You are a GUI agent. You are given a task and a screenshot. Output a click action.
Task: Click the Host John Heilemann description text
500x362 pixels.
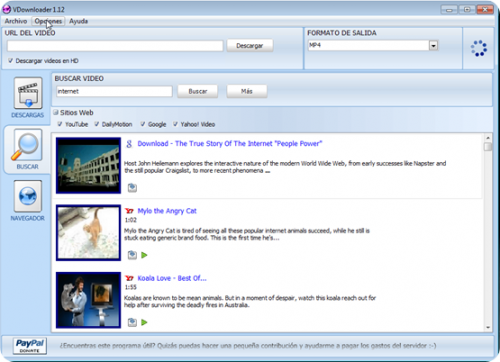[x=285, y=167]
